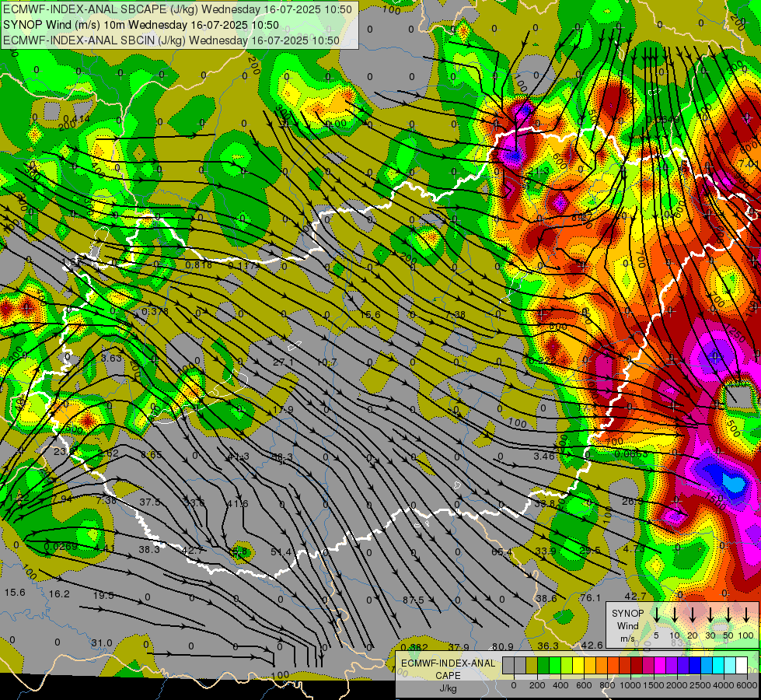Select the deep blue CAPE legend swatch
This screenshot has height=700, width=761.
click(x=694, y=665)
